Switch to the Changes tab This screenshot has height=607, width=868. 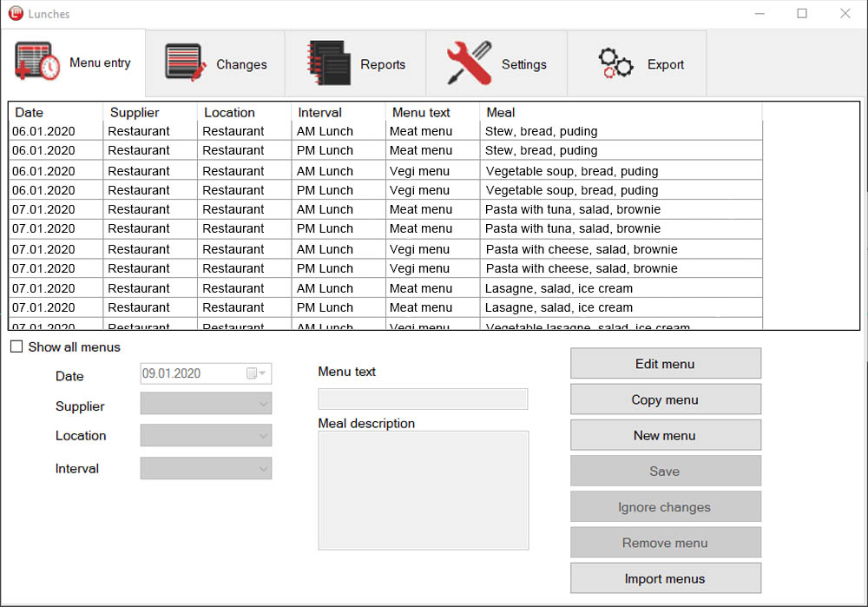coord(215,63)
